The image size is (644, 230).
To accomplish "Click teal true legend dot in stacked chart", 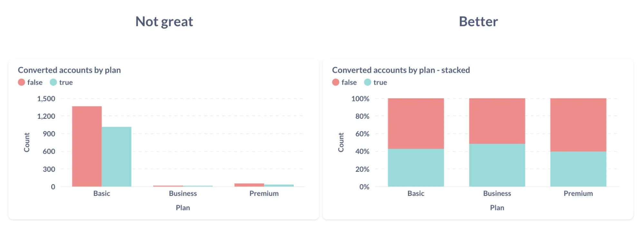I will tap(368, 82).
